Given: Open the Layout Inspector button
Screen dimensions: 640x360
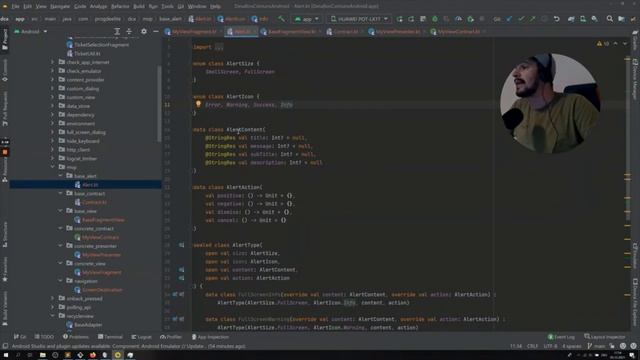Looking at the screenshot, I should [605, 337].
